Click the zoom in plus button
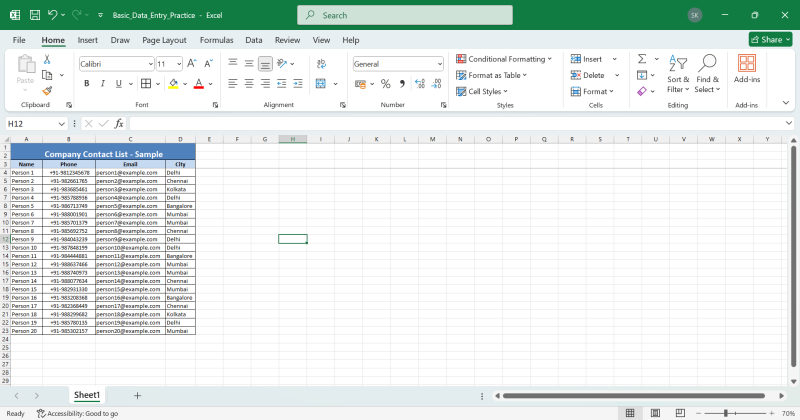 (772, 413)
